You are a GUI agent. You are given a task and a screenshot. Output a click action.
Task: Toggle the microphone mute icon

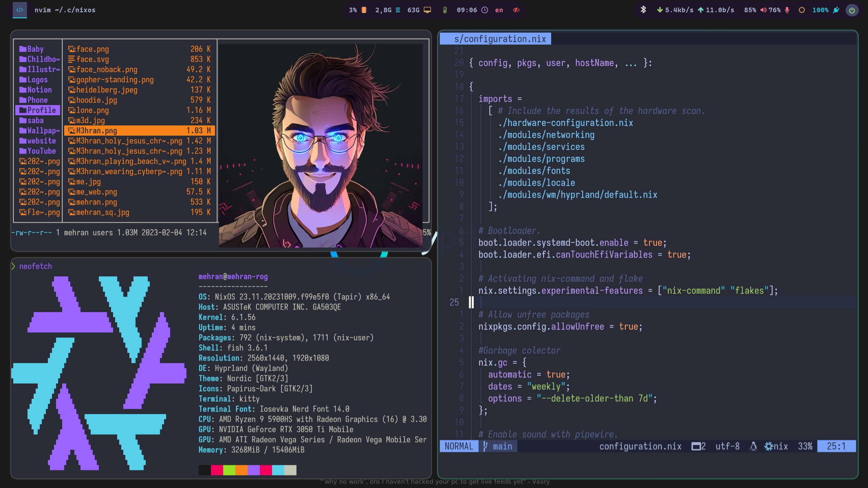point(787,10)
